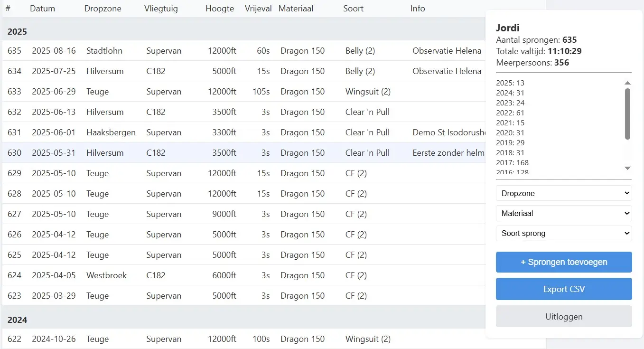Select the highlighted jump 630 at Hilversum
Image resolution: width=644 pixels, height=349 pixels.
(x=190, y=152)
